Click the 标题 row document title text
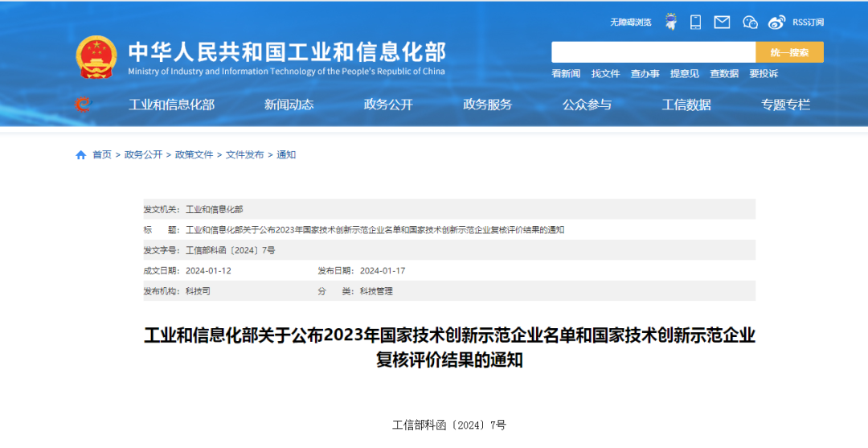Viewport: 868px width, 448px height. pyautogui.click(x=375, y=230)
